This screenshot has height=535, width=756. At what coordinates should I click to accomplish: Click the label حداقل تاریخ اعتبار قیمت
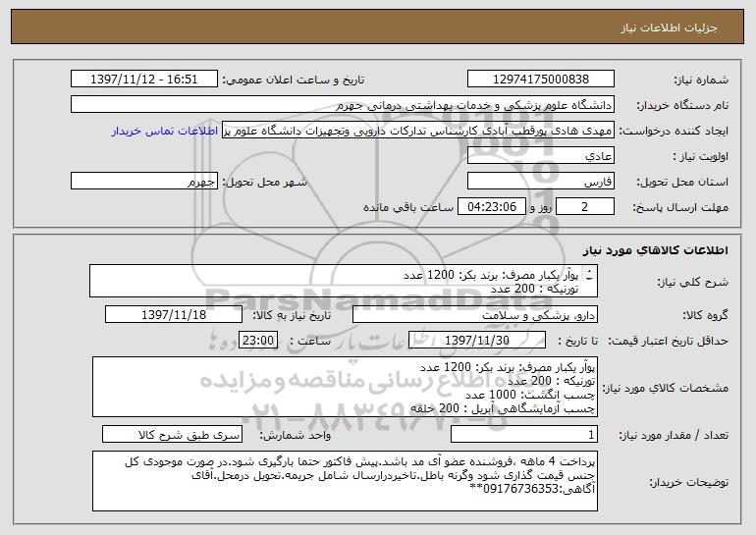coord(668,341)
